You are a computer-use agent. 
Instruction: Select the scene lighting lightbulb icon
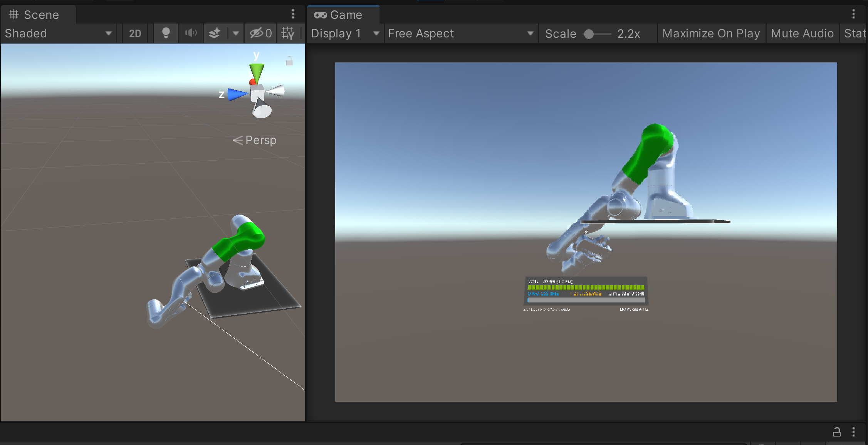[166, 33]
